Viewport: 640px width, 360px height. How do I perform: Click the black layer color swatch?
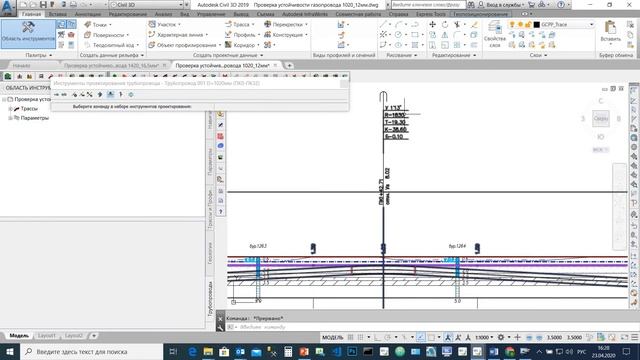click(x=537, y=24)
